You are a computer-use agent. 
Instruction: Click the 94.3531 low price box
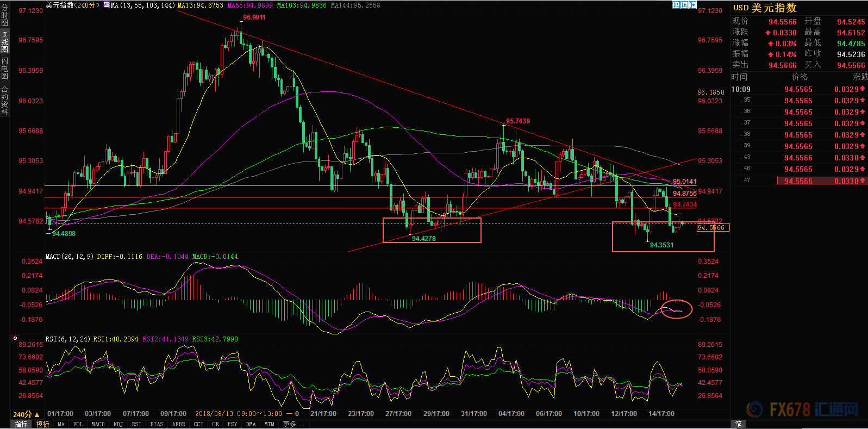coord(663,237)
